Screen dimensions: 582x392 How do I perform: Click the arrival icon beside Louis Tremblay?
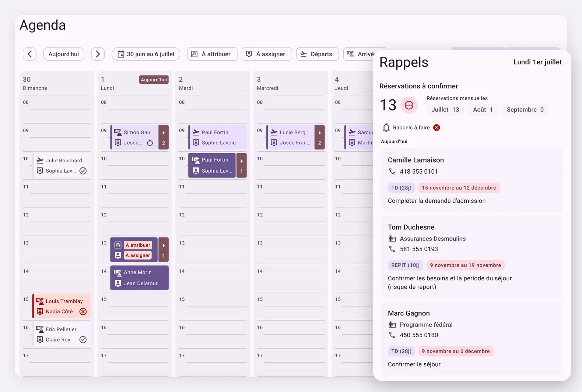click(x=40, y=301)
